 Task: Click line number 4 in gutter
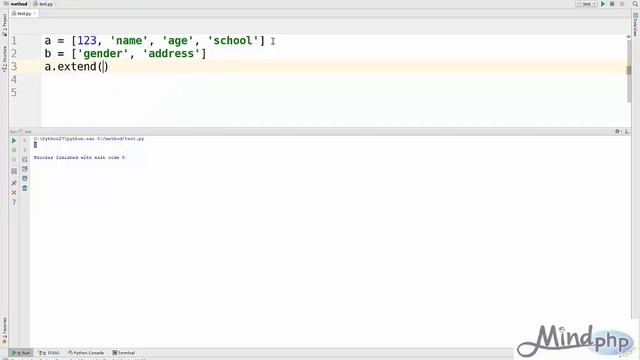click(14, 80)
